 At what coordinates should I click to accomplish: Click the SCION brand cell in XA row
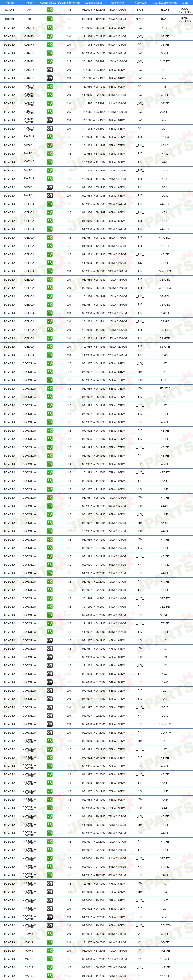[x=10, y=10]
